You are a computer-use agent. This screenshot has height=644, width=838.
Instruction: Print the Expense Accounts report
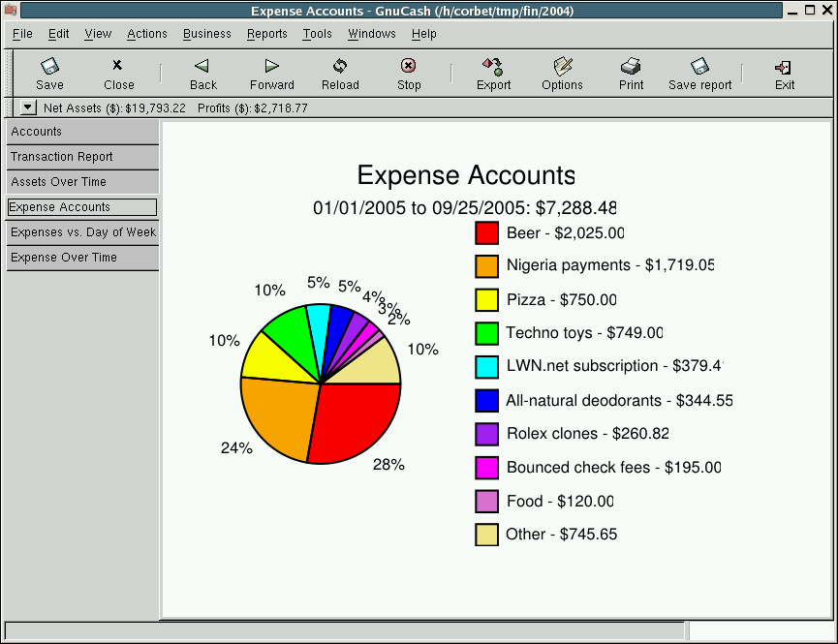click(x=631, y=67)
